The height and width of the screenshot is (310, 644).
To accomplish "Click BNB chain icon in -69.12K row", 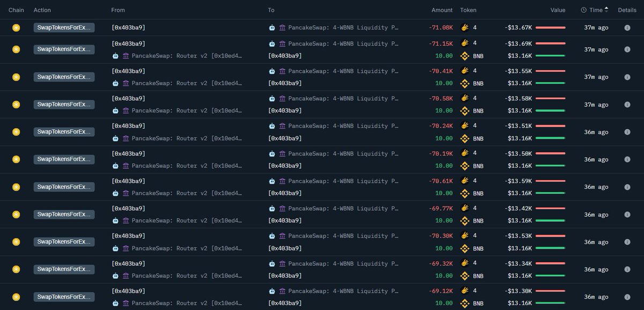I will click(16, 297).
